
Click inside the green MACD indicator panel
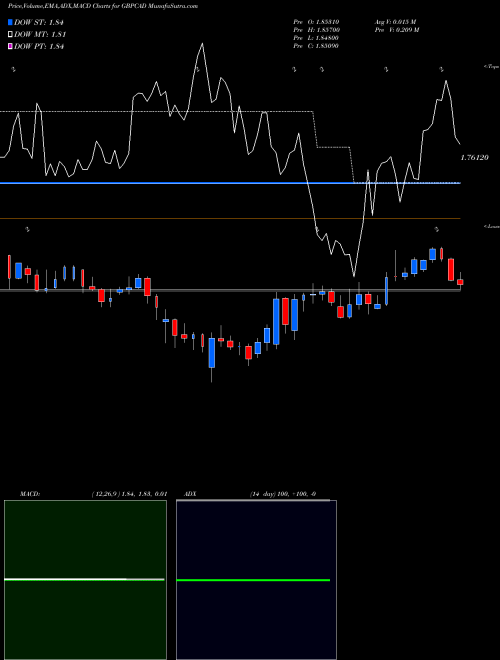(x=85, y=580)
